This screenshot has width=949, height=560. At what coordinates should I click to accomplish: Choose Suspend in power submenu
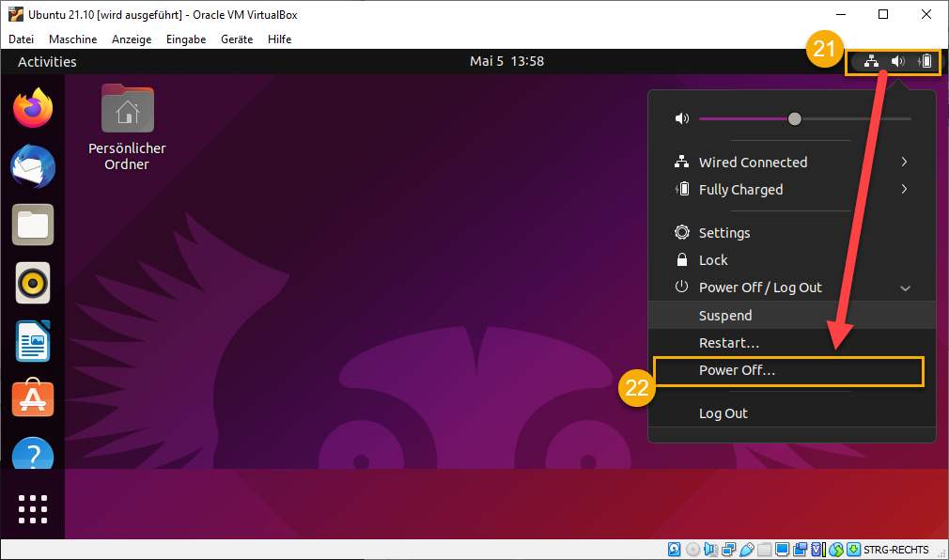click(x=792, y=315)
